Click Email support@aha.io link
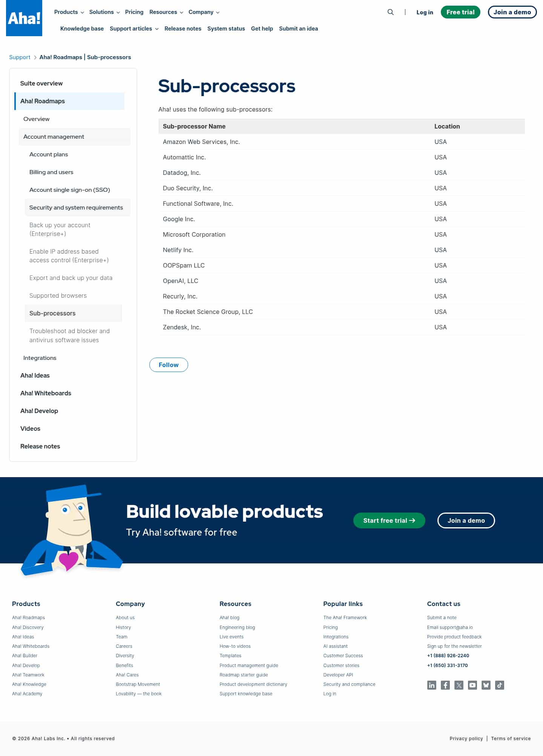The width and height of the screenshot is (543, 756). click(450, 627)
